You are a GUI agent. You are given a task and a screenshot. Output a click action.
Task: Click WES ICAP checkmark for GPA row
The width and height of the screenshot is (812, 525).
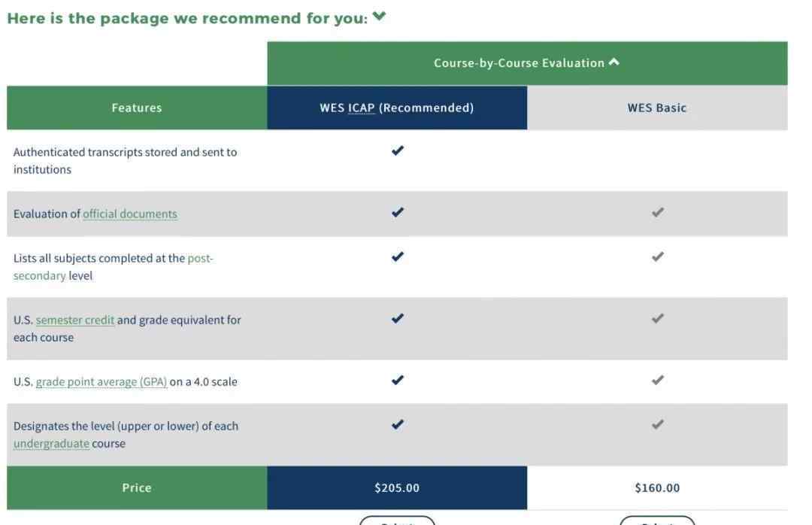point(398,380)
